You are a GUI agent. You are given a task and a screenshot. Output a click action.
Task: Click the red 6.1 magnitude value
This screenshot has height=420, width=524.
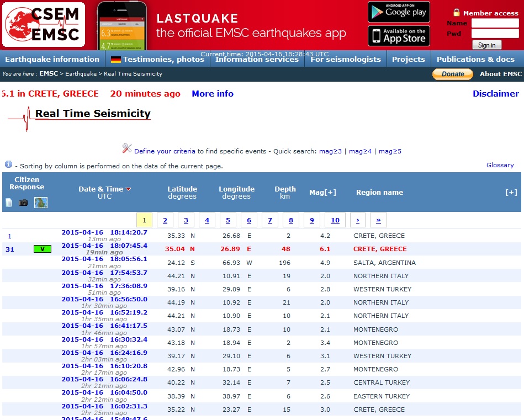point(325,249)
